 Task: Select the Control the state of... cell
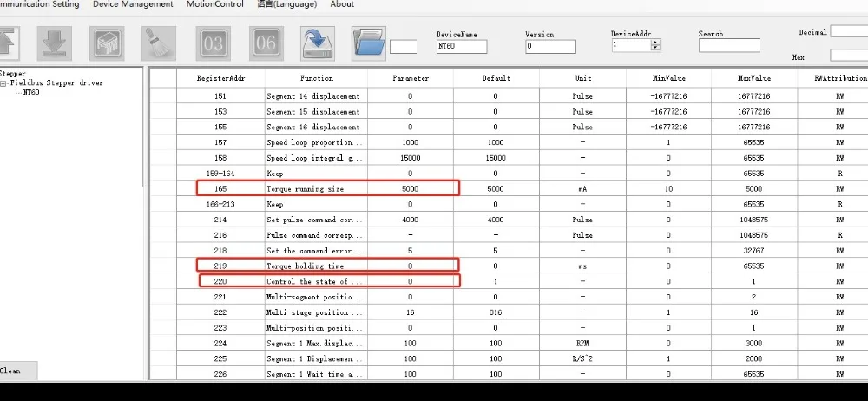(317, 281)
